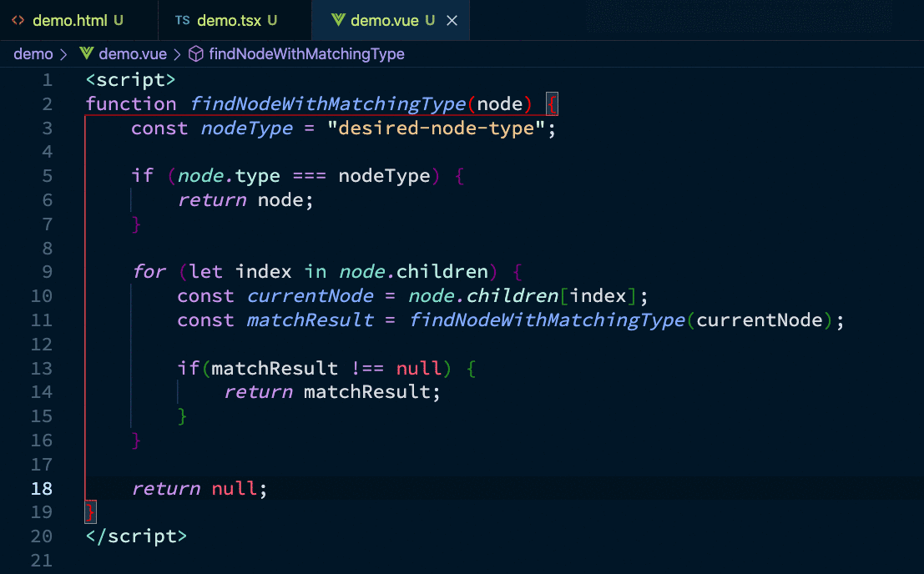Click the TS icon on demo.tsx tab
This screenshot has height=574, width=924.
(182, 20)
